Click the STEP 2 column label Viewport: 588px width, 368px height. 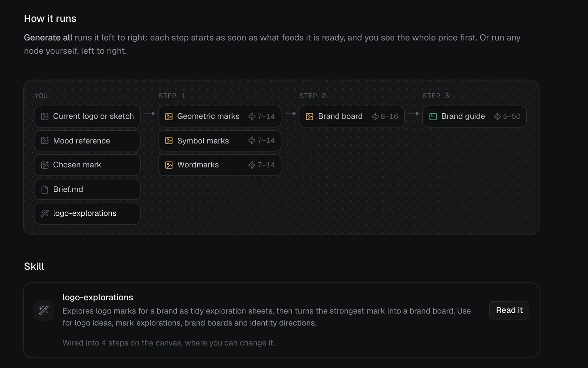(x=313, y=96)
